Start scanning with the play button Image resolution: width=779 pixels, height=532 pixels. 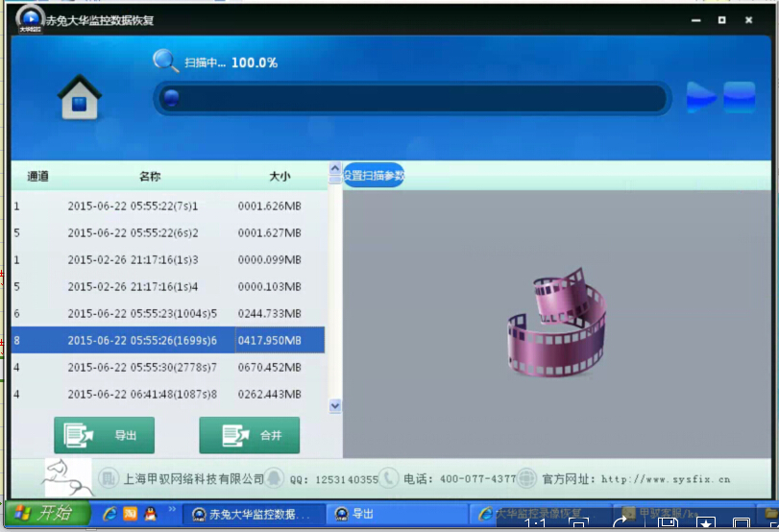(701, 97)
